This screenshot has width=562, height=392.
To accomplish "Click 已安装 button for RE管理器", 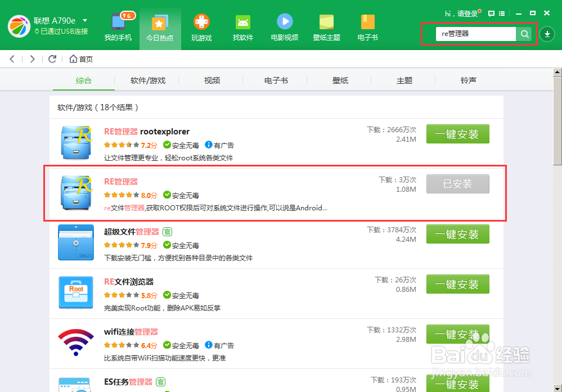I will point(458,184).
